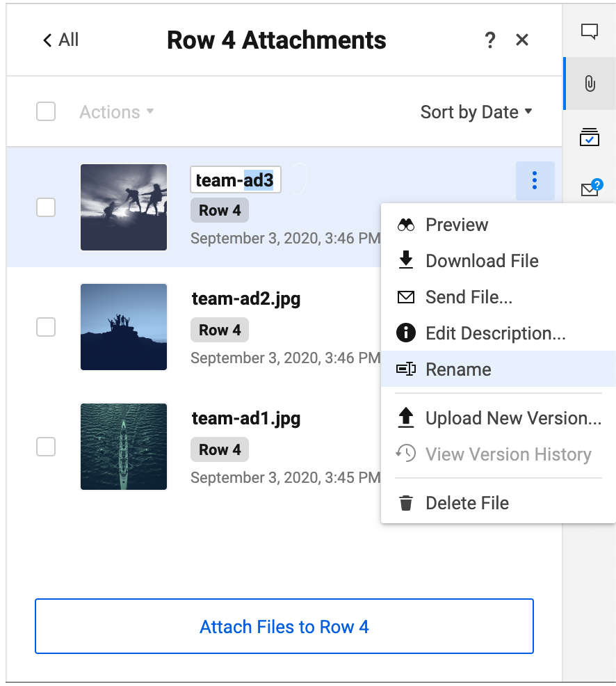Open the team-ad1.jpg rowing boat thumbnail

[124, 447]
